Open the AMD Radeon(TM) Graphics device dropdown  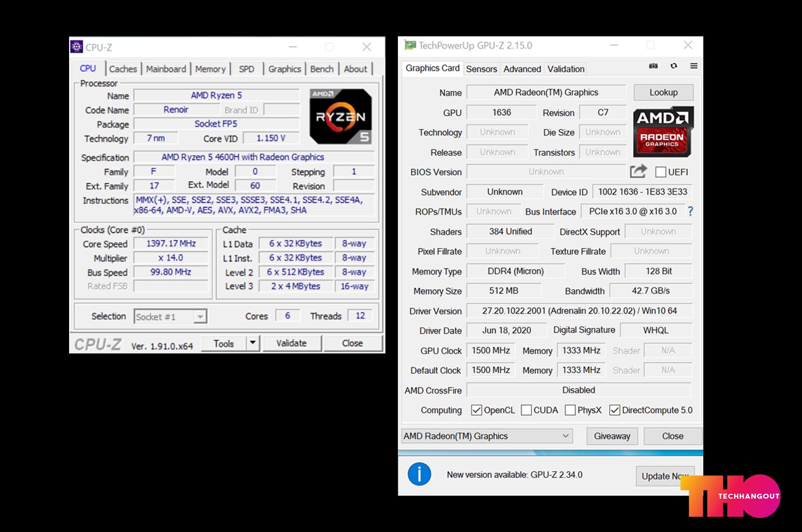point(487,436)
